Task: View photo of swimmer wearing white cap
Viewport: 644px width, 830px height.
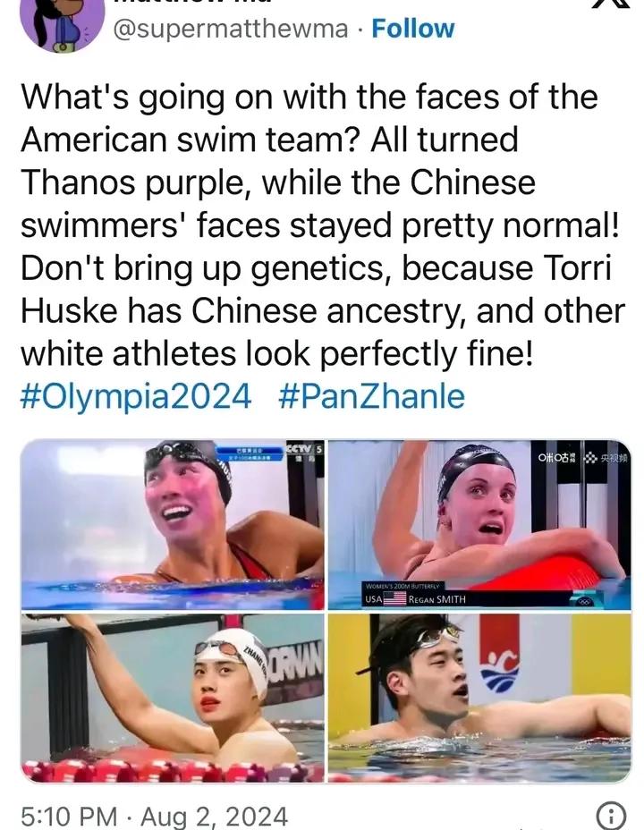Action: (x=173, y=699)
